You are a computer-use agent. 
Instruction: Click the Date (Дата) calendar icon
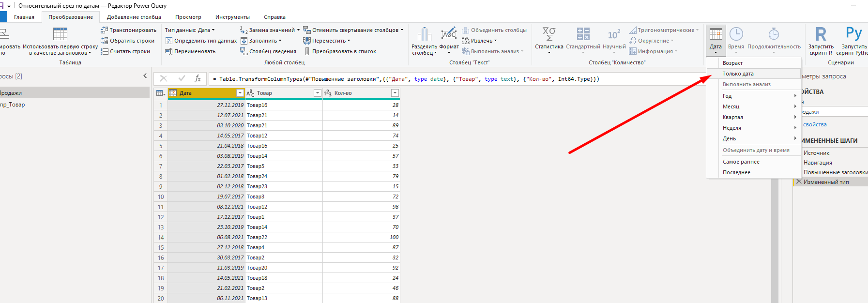pos(716,34)
